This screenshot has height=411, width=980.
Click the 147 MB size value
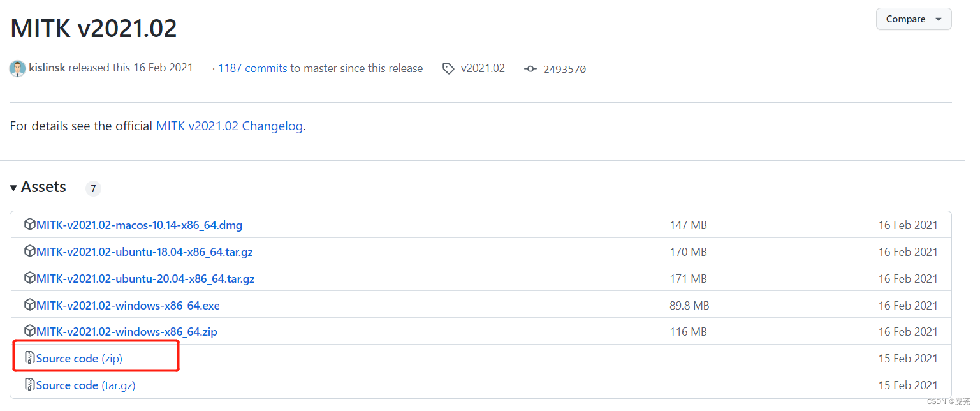coord(688,225)
